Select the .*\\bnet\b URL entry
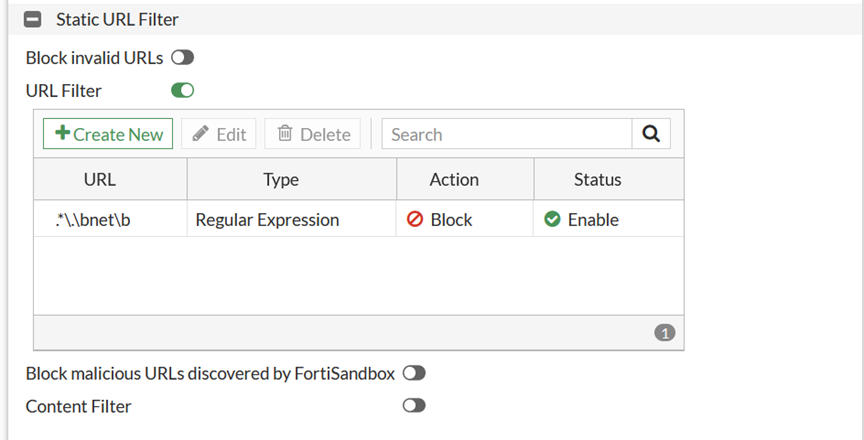 pos(93,219)
